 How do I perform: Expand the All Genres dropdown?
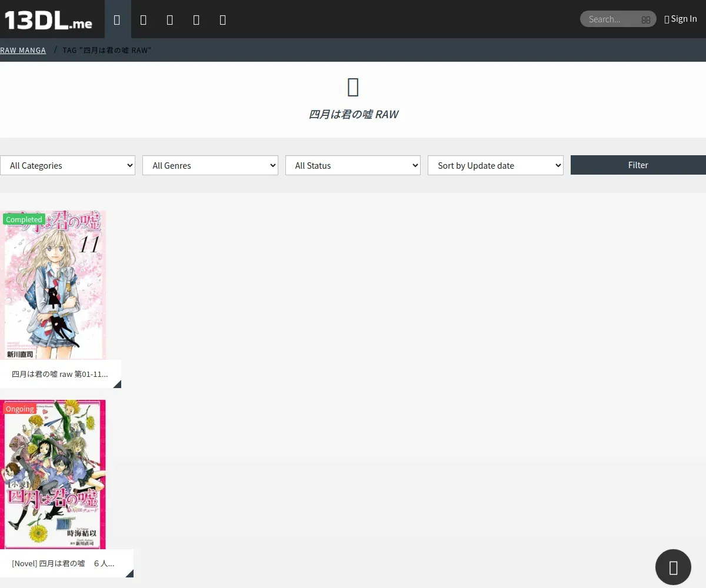click(210, 165)
